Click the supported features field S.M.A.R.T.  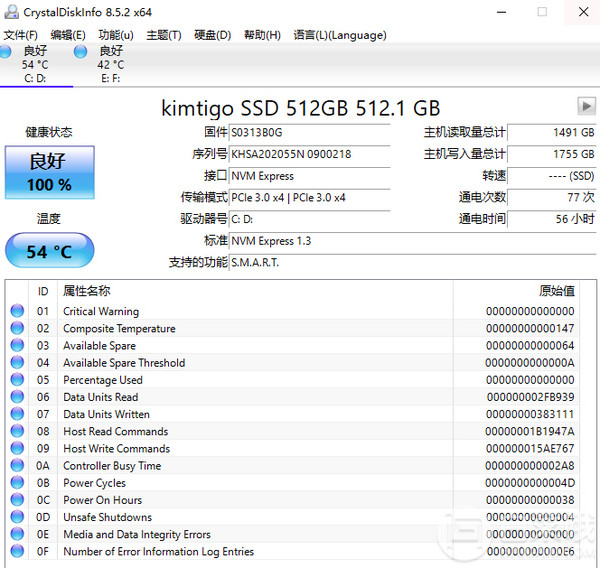[412, 263]
